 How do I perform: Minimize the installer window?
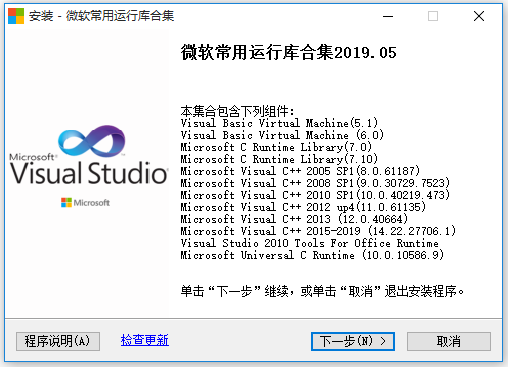pyautogui.click(x=388, y=16)
